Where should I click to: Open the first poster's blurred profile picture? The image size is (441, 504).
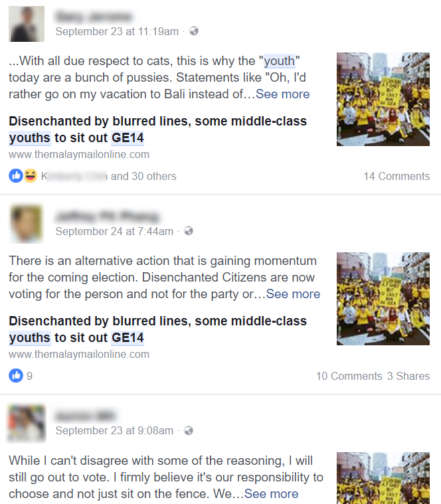[27, 24]
